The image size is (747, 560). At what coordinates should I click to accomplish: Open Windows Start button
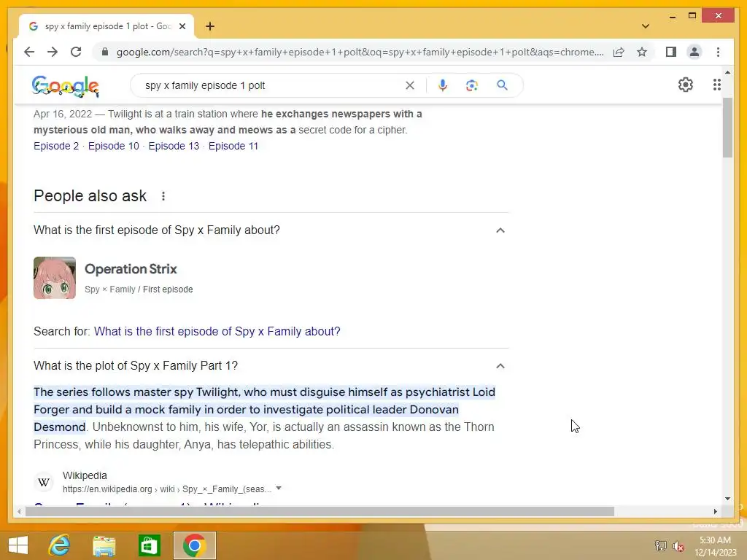pos(18,545)
